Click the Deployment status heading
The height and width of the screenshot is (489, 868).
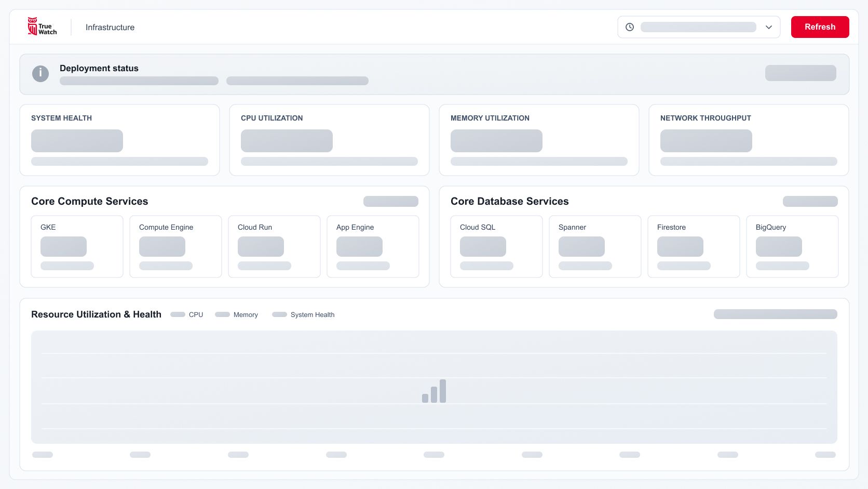[x=99, y=68]
